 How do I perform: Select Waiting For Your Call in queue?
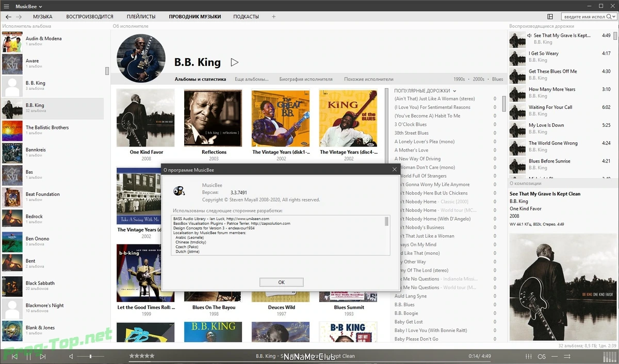click(x=561, y=110)
